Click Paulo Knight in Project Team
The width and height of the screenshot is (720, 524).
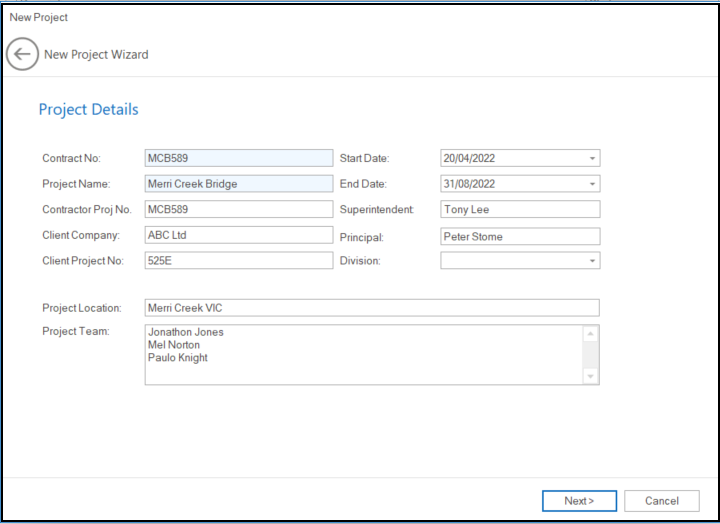point(178,358)
